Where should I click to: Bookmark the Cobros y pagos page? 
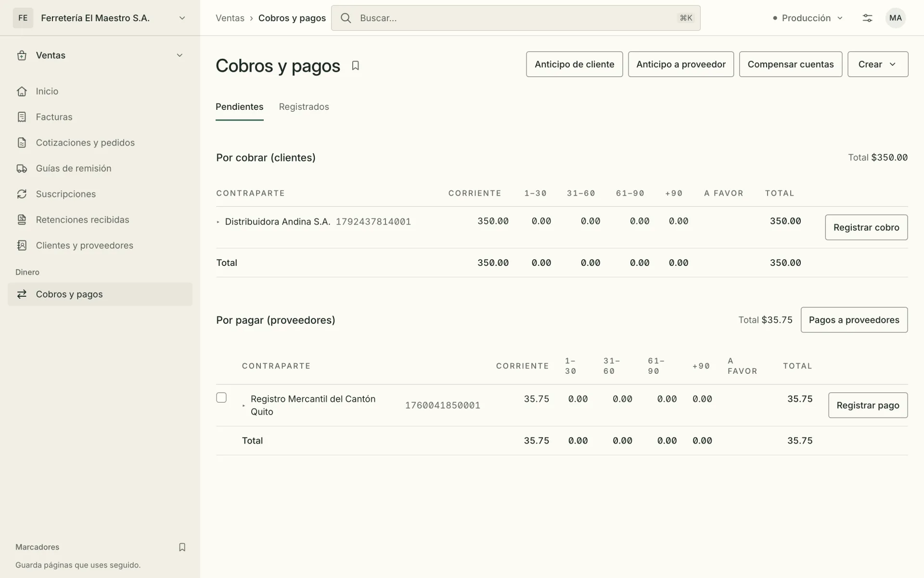pos(355,66)
